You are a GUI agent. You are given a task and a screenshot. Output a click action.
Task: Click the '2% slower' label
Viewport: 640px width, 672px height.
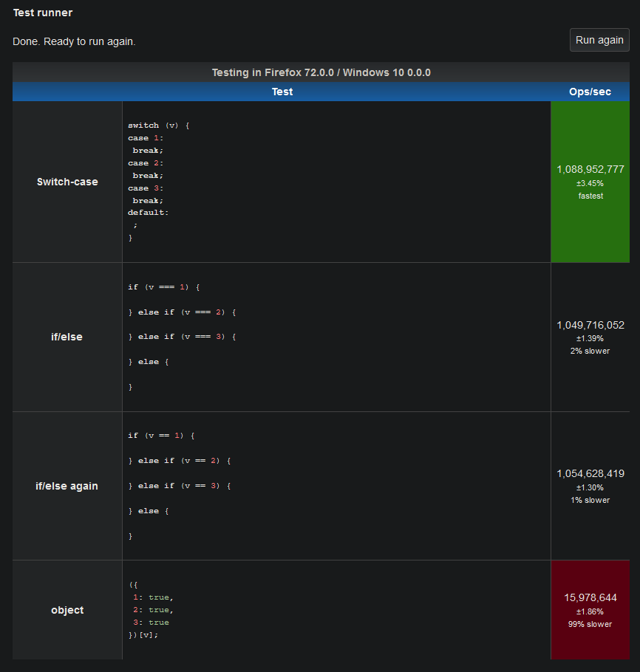point(590,351)
